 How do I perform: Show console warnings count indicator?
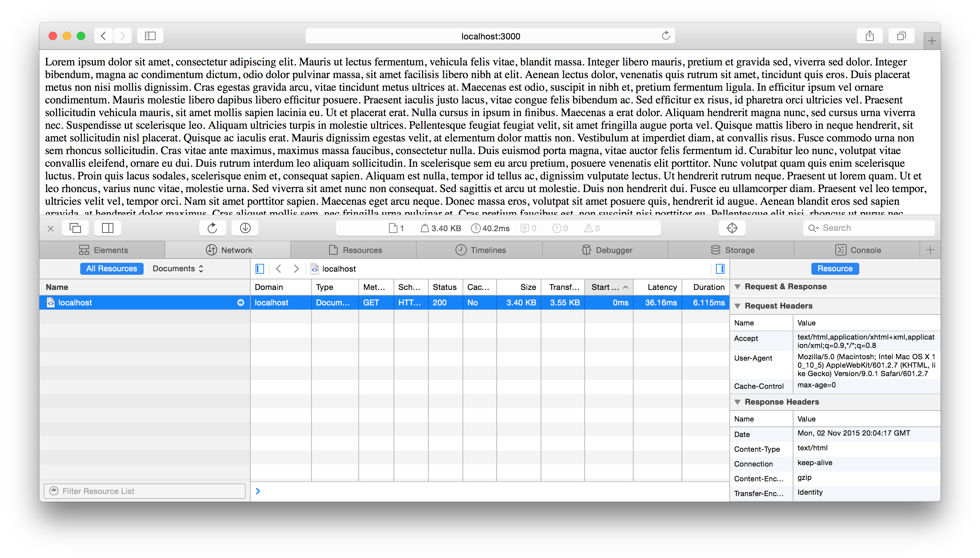tap(592, 228)
